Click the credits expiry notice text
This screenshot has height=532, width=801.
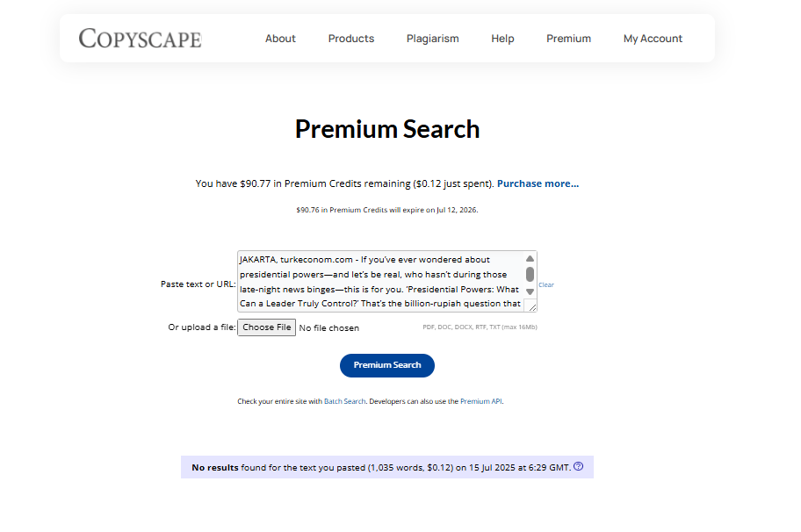(x=387, y=210)
